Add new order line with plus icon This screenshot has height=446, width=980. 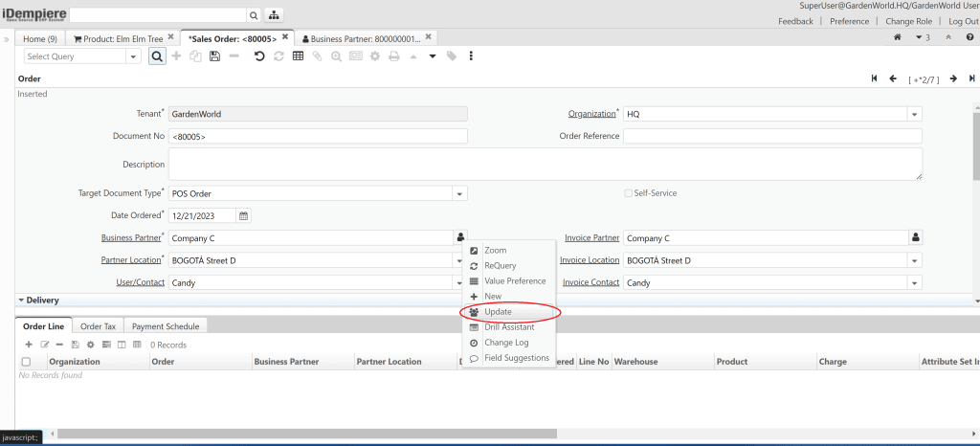click(29, 345)
